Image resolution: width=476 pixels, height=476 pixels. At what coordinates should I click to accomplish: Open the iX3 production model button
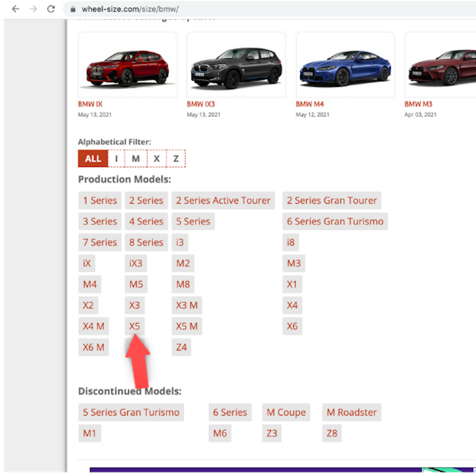pos(136,263)
